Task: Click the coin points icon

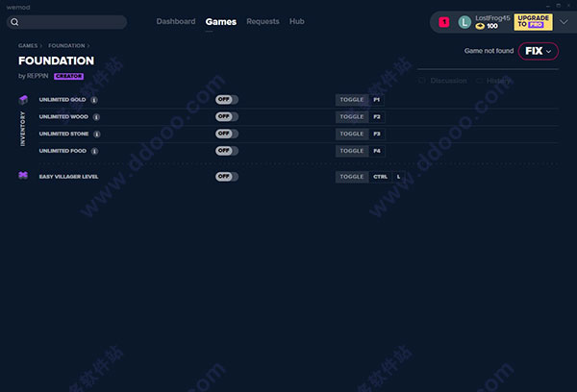Action: tap(480, 26)
